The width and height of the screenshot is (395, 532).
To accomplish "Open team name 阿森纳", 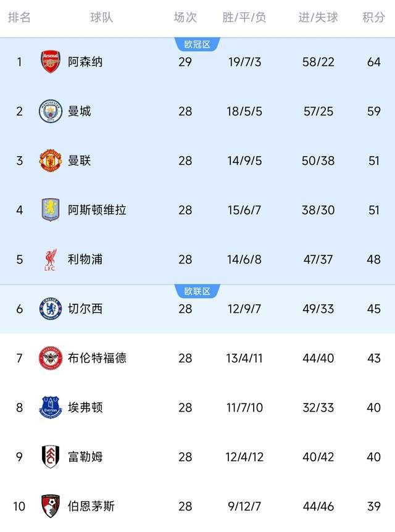I will (85, 62).
